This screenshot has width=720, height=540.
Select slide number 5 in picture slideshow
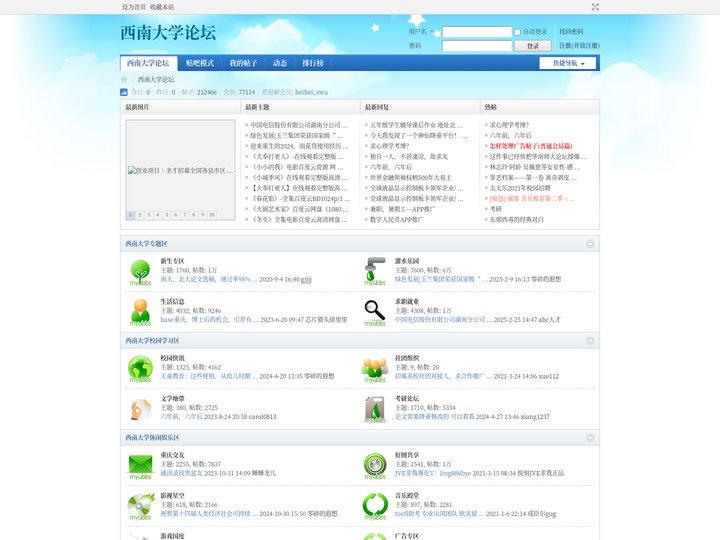click(x=167, y=215)
